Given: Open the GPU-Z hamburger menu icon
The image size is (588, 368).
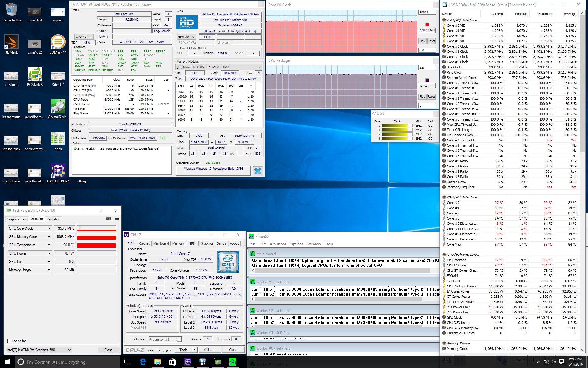Looking at the screenshot, I should 117,218.
